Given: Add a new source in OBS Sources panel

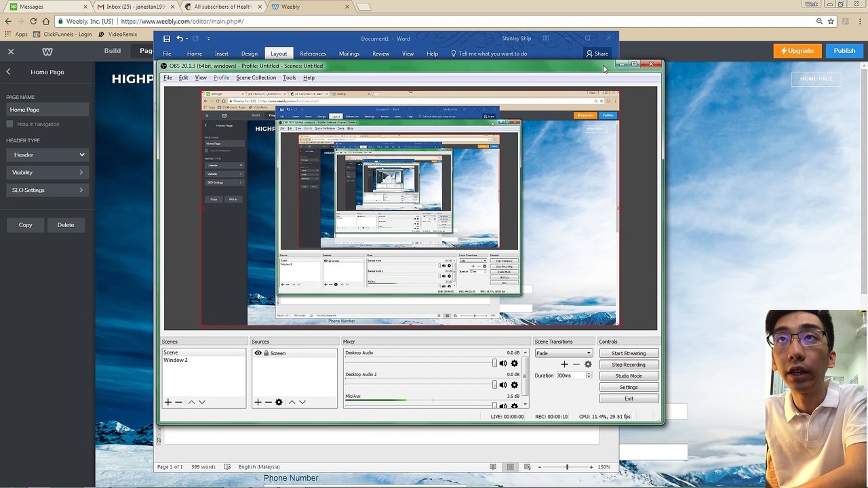Looking at the screenshot, I should pos(258,402).
